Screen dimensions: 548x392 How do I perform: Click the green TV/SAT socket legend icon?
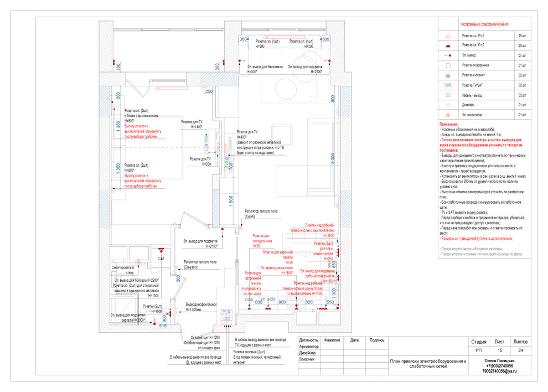point(449,85)
